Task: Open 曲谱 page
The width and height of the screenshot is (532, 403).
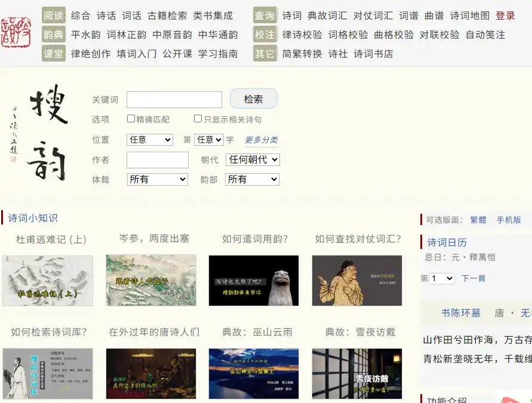Action: pyautogui.click(x=434, y=16)
